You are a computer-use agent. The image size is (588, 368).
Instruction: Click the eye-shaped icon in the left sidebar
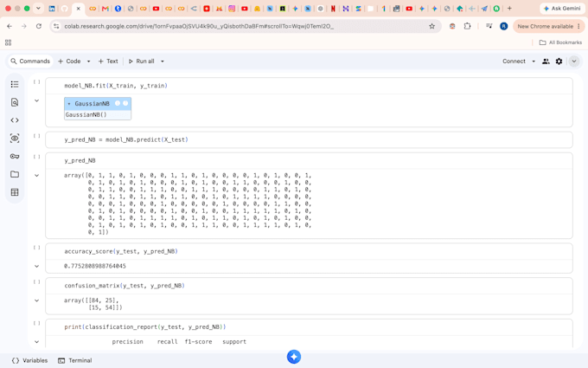pos(15,139)
